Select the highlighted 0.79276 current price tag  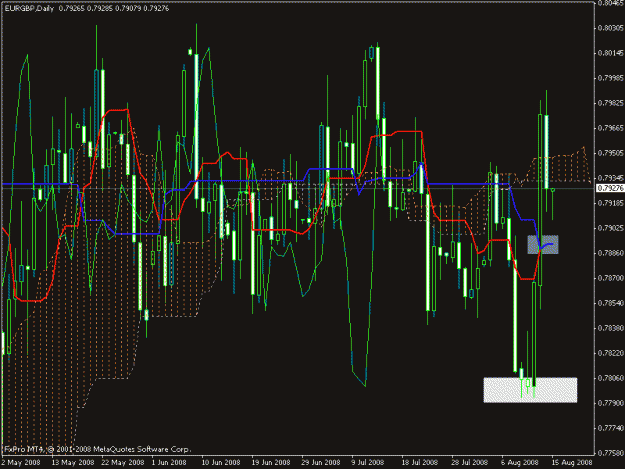pyautogui.click(x=610, y=188)
